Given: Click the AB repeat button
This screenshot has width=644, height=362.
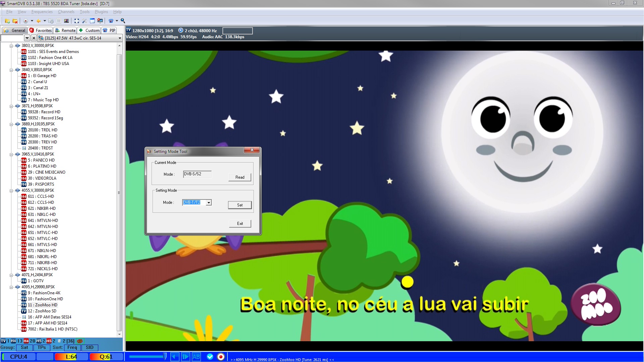Looking at the screenshot, I should tap(196, 357).
